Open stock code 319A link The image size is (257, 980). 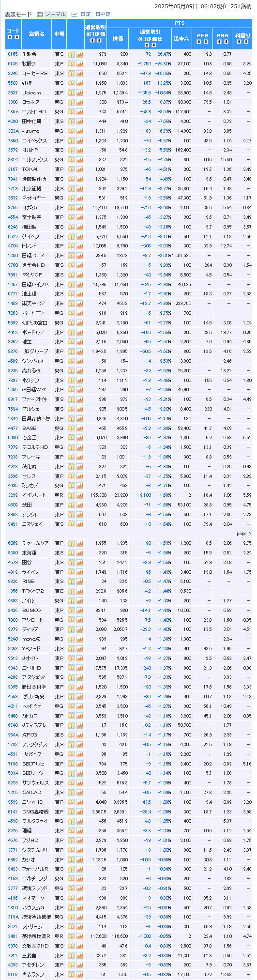pyautogui.click(x=13, y=917)
